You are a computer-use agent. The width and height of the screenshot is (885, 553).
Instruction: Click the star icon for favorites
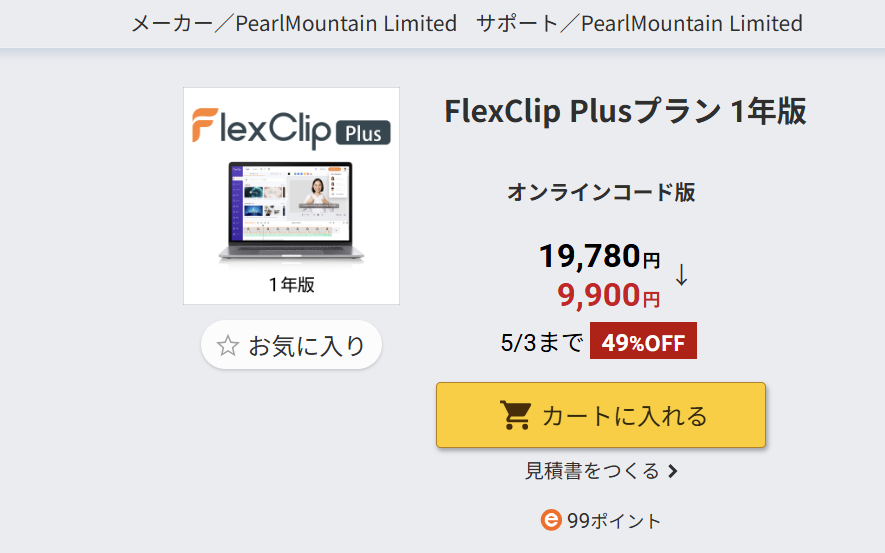pos(228,346)
